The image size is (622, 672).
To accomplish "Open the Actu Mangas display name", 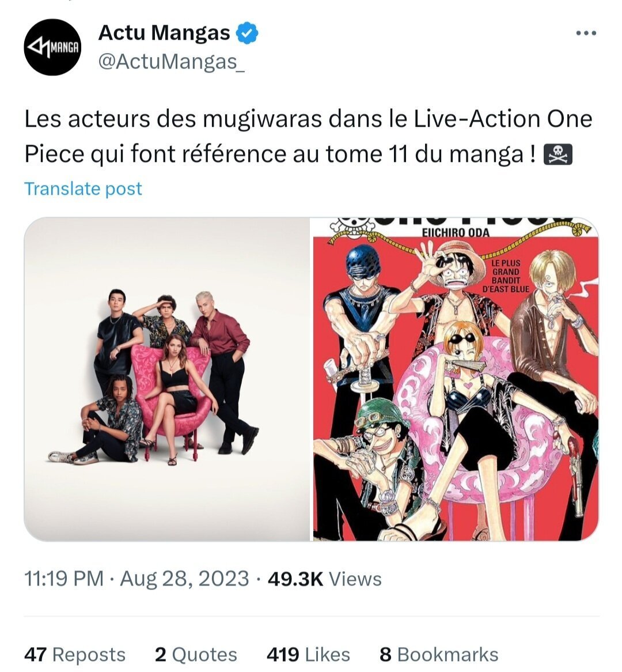I will (164, 33).
